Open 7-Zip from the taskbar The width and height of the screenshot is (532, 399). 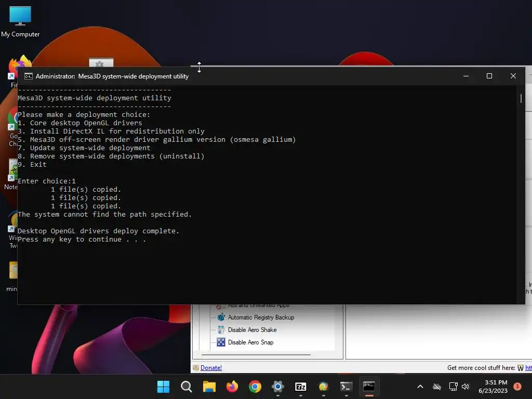(301, 387)
